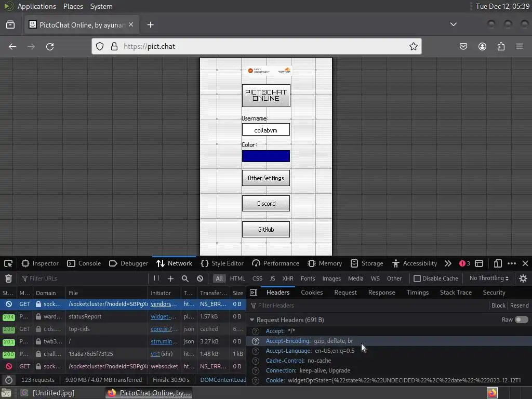Screen dimensions: 532x399
Task: Filter requests by JS
Action: 272,278
